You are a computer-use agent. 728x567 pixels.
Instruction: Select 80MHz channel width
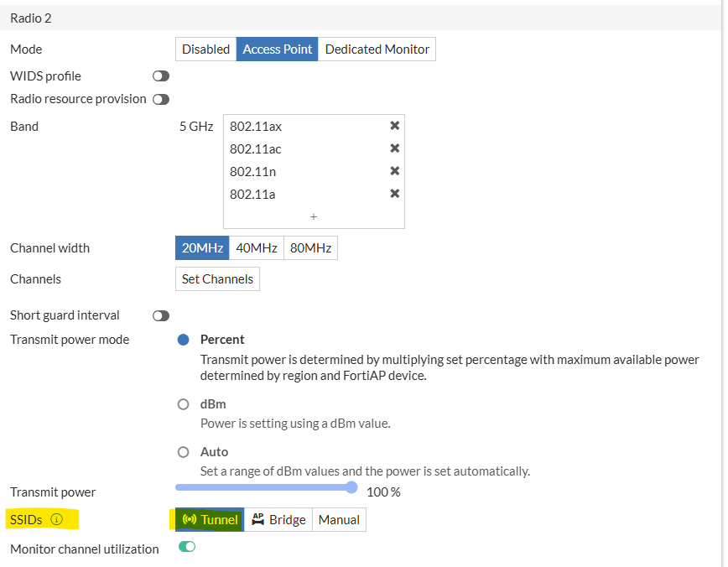click(310, 248)
